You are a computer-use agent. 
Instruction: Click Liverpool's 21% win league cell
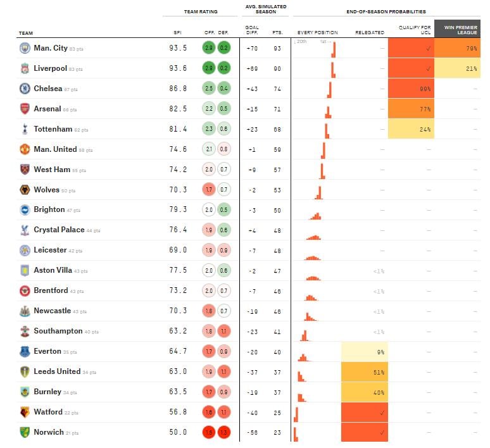(458, 68)
